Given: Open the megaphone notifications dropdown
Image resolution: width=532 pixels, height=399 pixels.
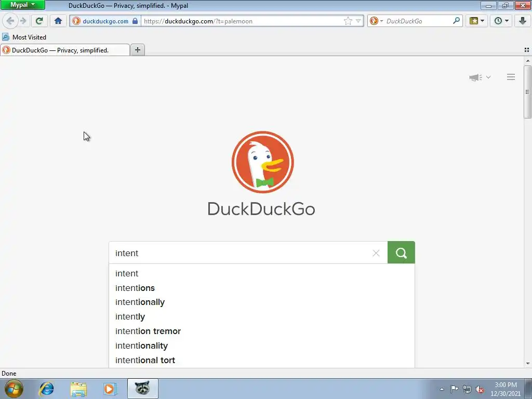Looking at the screenshot, I should click(480, 77).
